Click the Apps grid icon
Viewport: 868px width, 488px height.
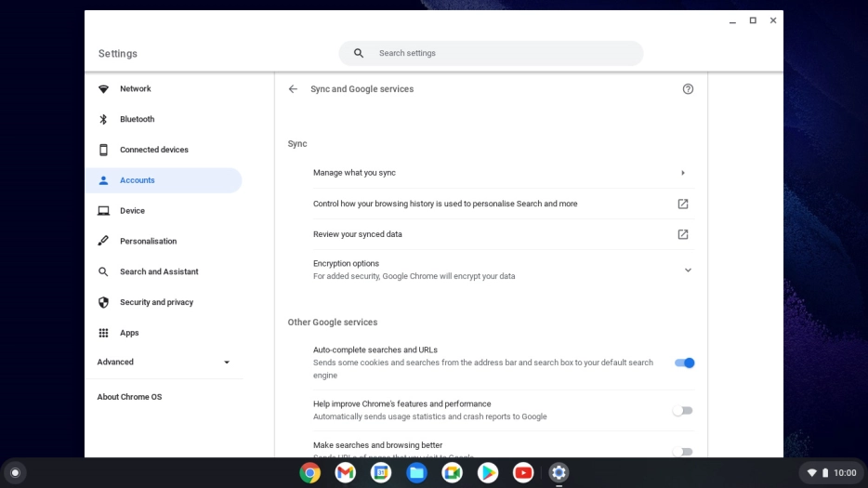coord(103,333)
